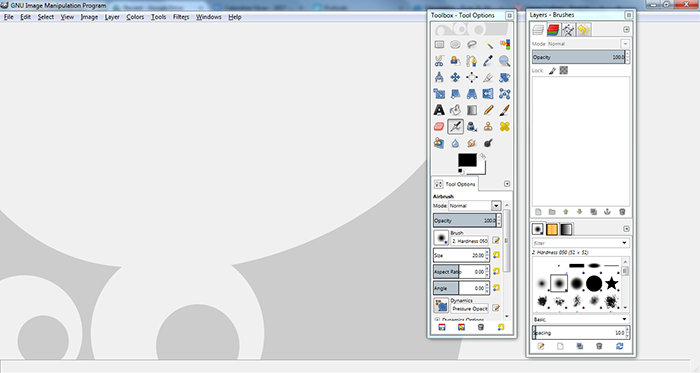Open the Windows menu

[x=208, y=17]
